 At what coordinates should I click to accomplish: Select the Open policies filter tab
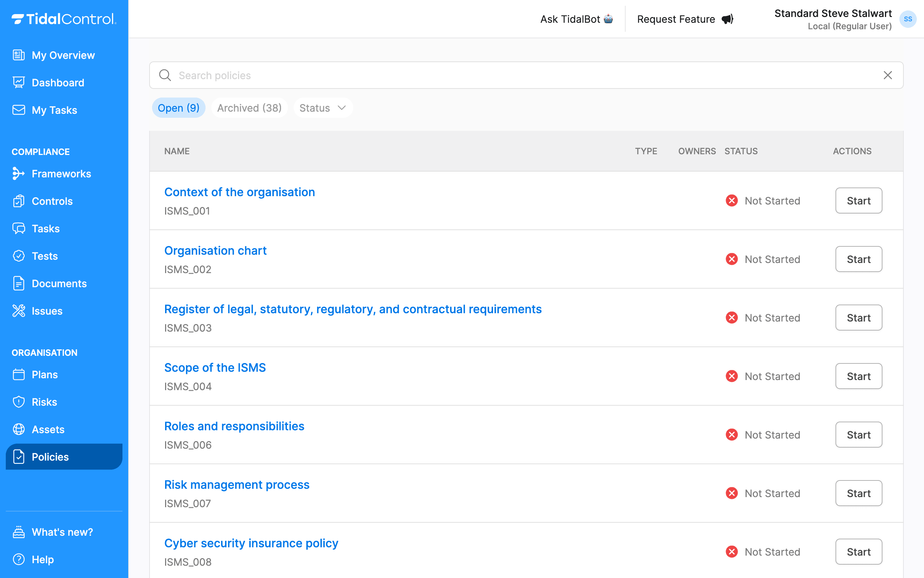(178, 108)
